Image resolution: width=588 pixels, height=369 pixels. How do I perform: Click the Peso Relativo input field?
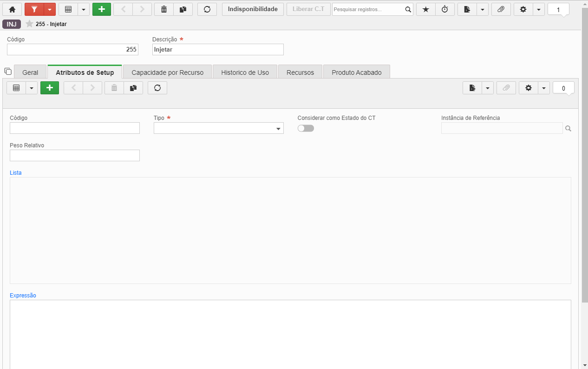(75, 155)
